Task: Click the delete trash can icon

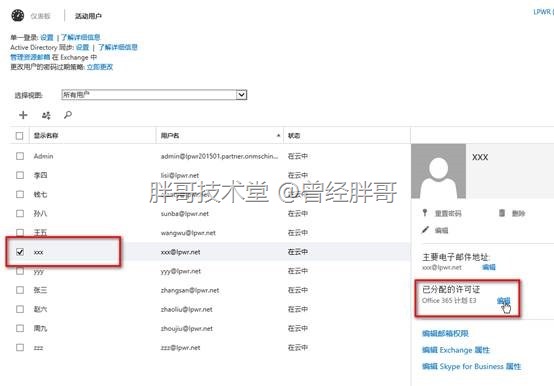Action: pyautogui.click(x=502, y=213)
